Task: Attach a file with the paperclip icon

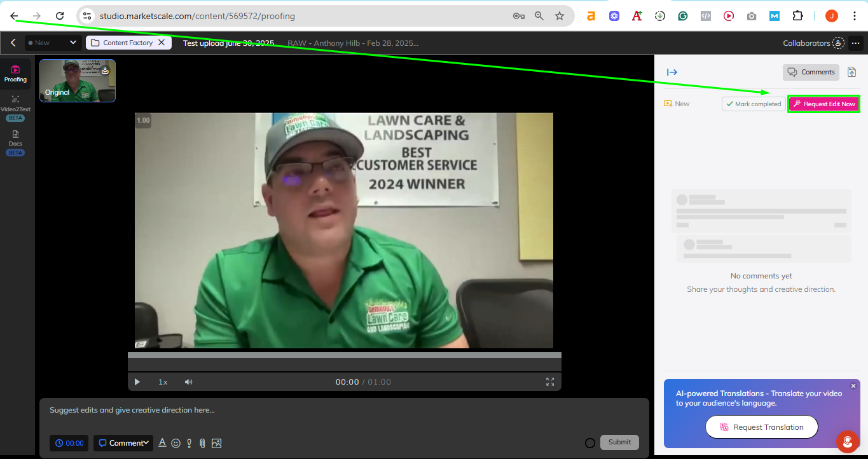Action: click(x=202, y=443)
